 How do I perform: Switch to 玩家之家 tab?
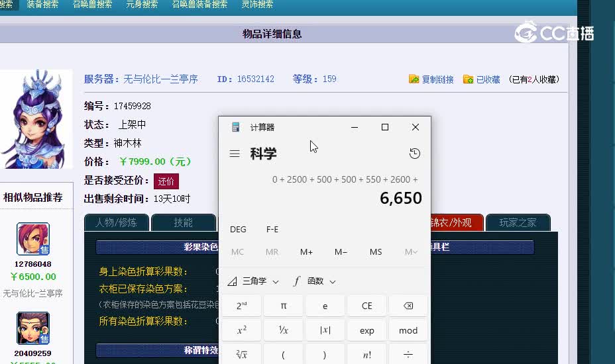click(518, 222)
